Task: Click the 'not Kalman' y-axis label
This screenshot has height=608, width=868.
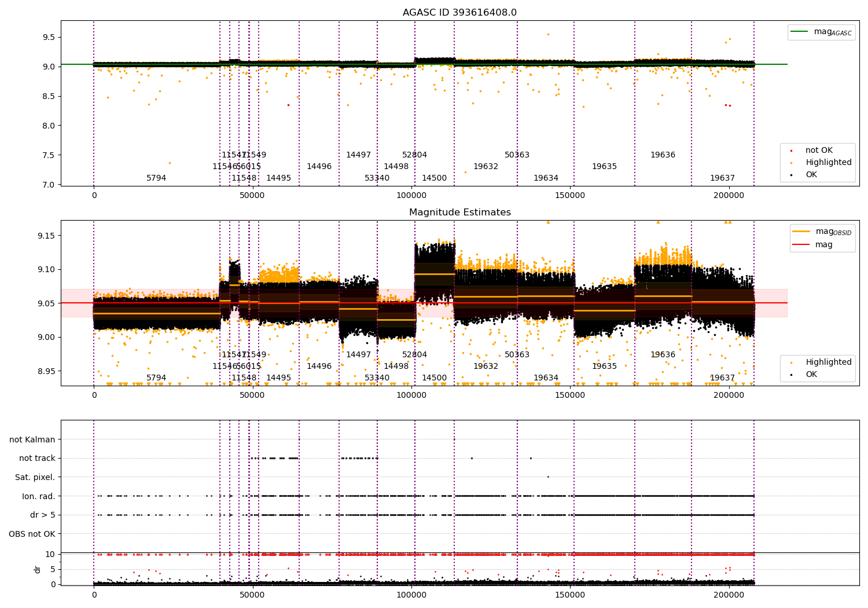Action: [x=32, y=439]
